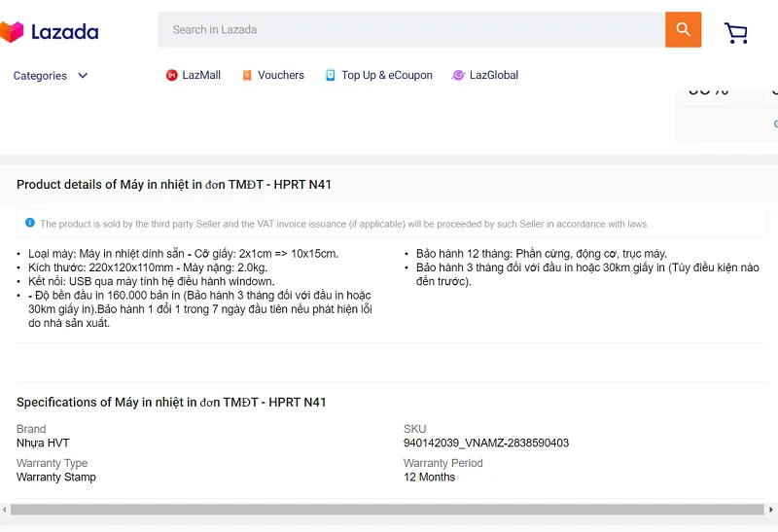Click the Product details heading

coord(174,185)
